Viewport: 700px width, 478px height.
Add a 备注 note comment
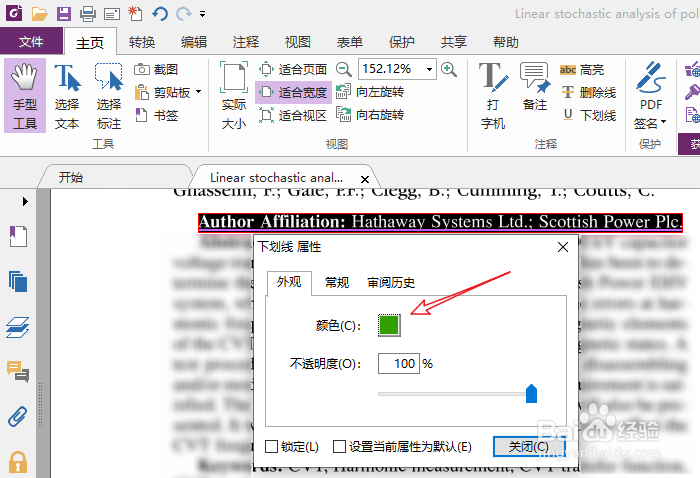click(534, 87)
